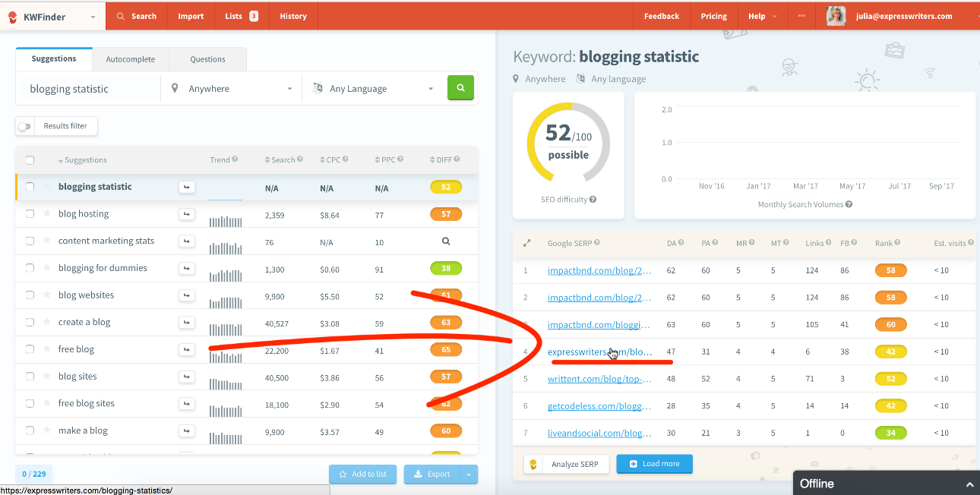
Task: Open the Any Language dropdown
Action: click(372, 88)
